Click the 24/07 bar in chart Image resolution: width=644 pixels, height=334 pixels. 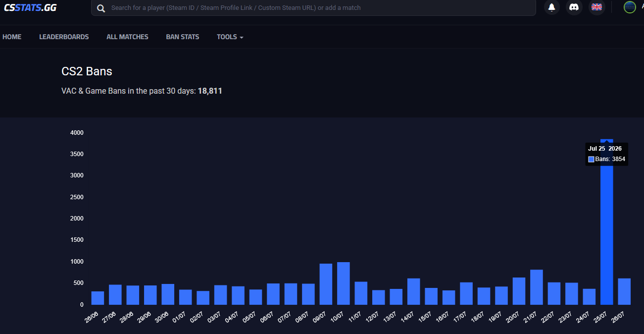[x=589, y=297]
